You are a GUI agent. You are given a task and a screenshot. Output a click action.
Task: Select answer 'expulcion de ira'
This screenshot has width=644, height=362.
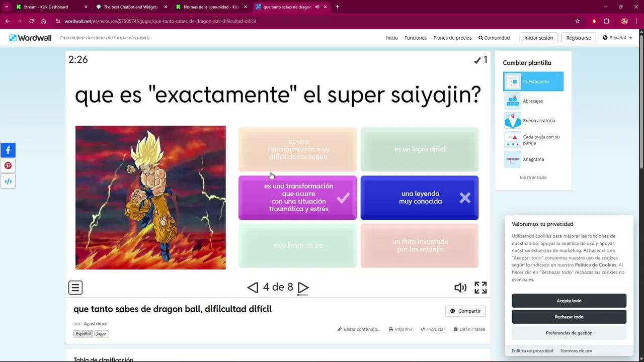tap(297, 246)
